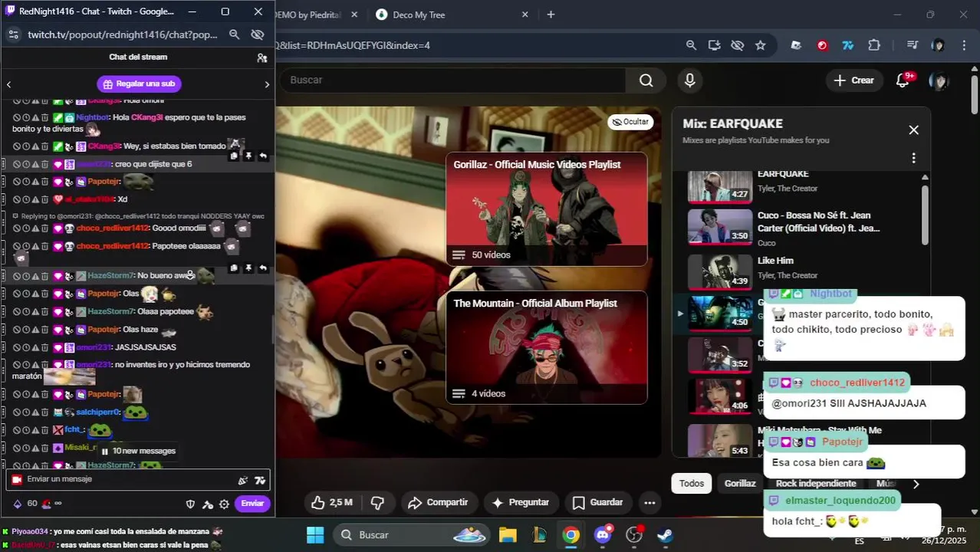Collapse previous arrow beside Regalar una sub
This screenshot has width=980, height=552.
8,84
